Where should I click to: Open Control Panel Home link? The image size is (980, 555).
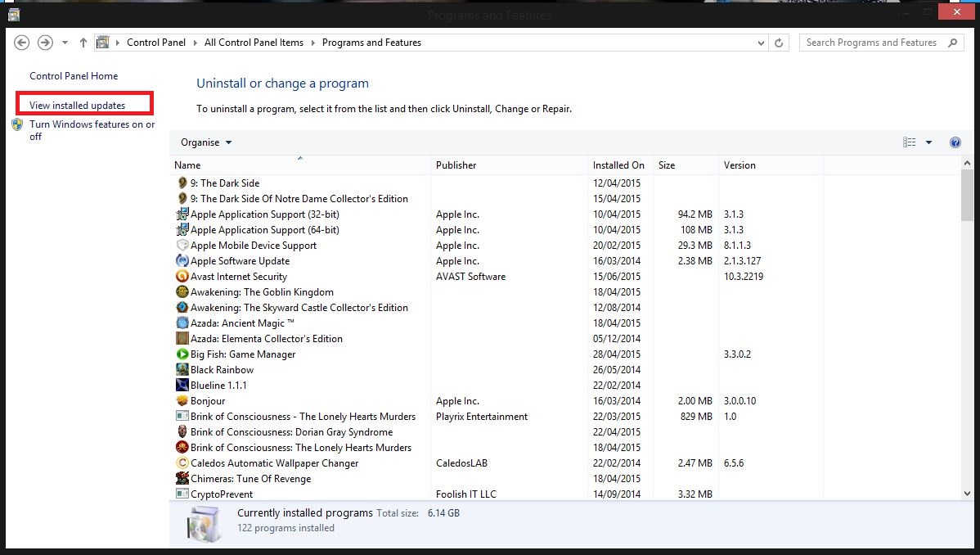[x=74, y=75]
